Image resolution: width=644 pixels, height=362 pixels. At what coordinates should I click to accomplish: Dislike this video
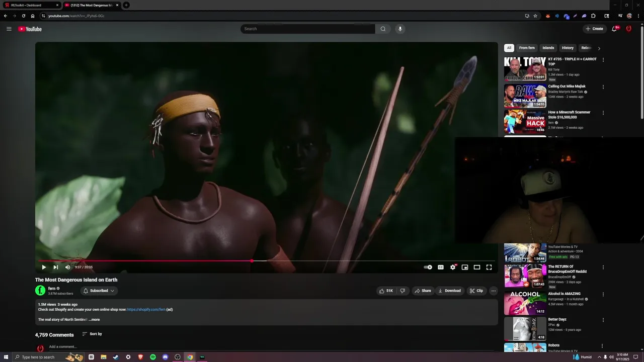click(403, 291)
